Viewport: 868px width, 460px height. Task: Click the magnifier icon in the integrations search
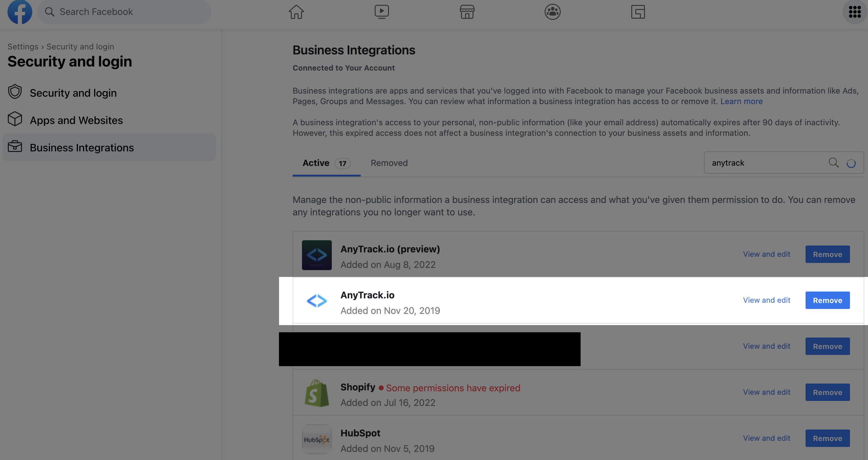coord(834,163)
